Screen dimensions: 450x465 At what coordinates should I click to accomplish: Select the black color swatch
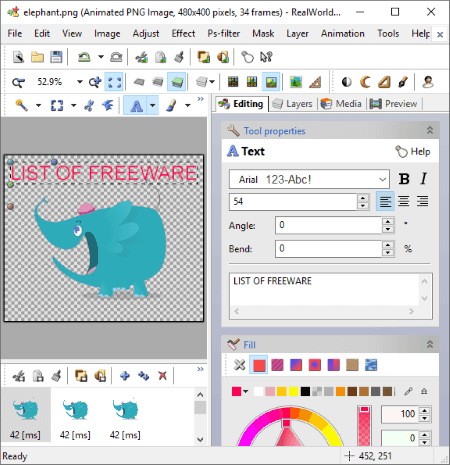305,391
